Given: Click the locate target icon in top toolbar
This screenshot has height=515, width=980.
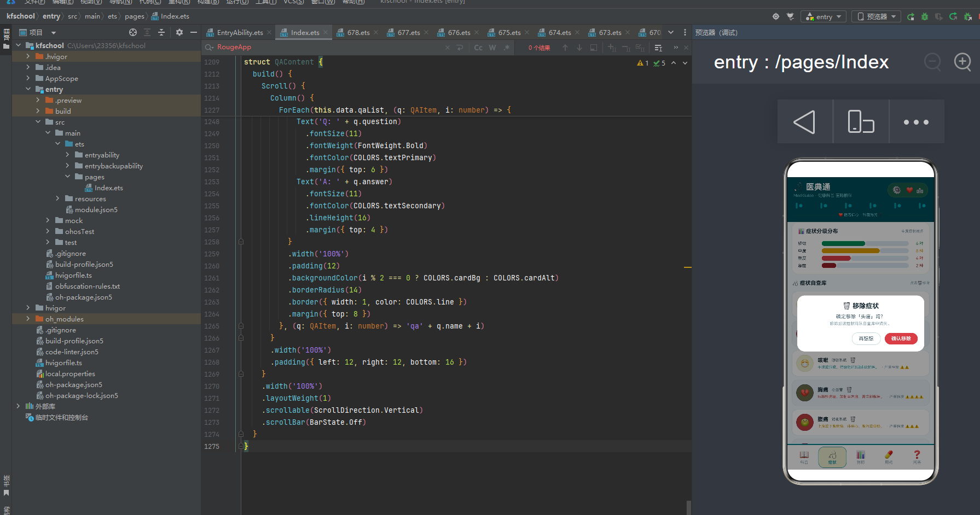Looking at the screenshot, I should point(775,16).
